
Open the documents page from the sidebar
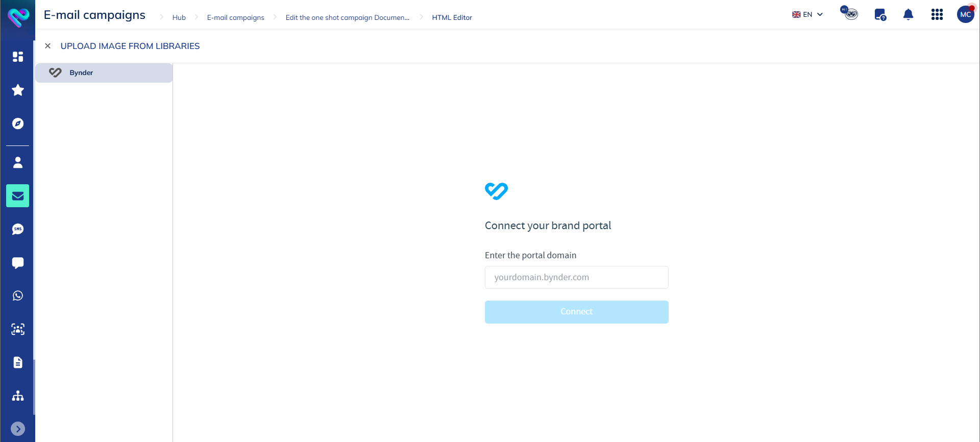(18, 362)
